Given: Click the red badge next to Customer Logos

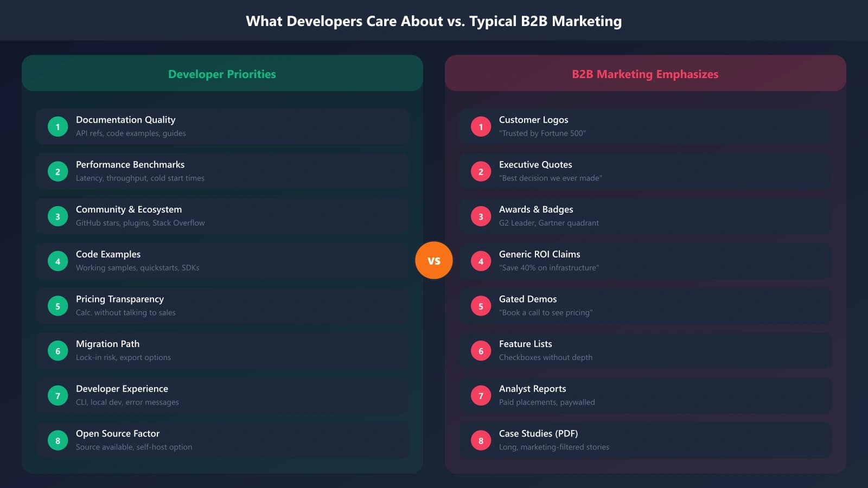Looking at the screenshot, I should (x=481, y=126).
